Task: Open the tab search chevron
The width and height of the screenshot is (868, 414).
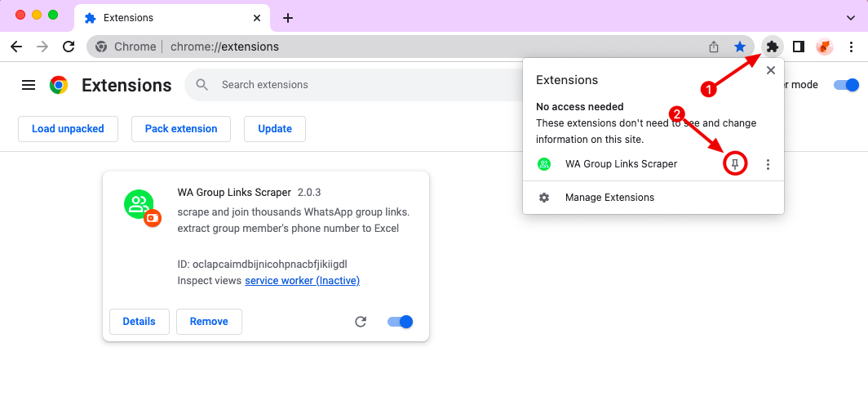Action: [x=851, y=18]
